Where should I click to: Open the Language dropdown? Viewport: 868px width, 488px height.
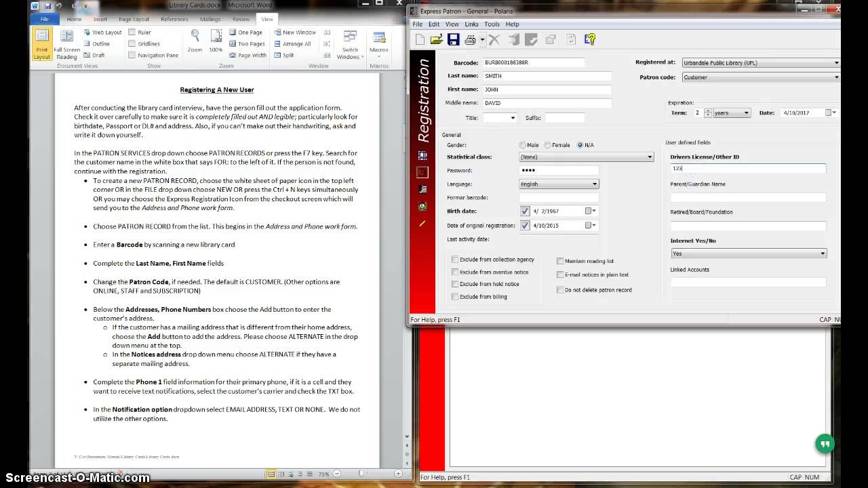(559, 184)
